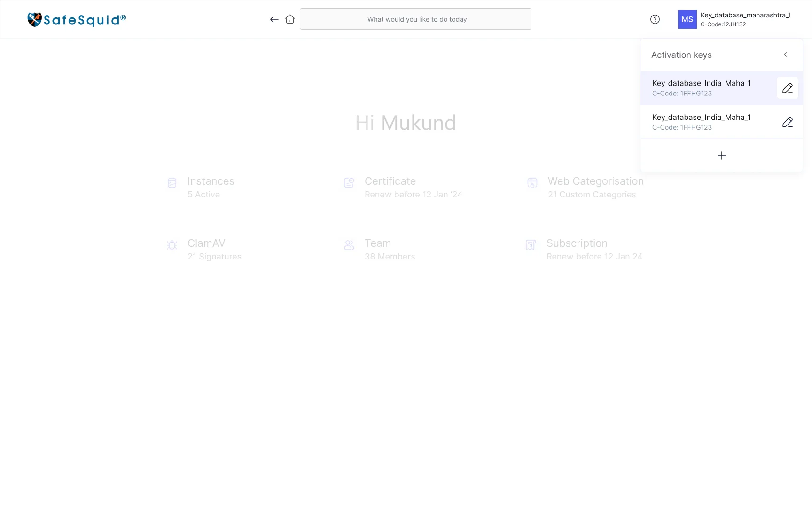Open the Web Categorisation card title
The width and height of the screenshot is (812, 525).
tap(596, 181)
